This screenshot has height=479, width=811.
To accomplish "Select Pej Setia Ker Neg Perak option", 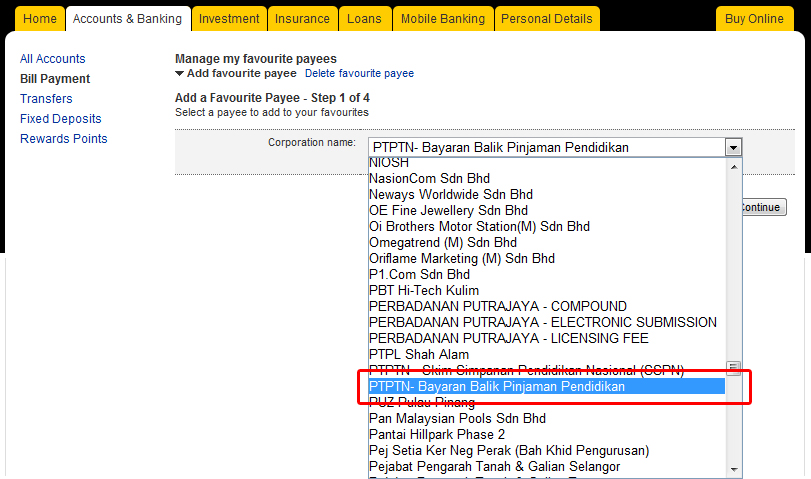I will (x=547, y=451).
